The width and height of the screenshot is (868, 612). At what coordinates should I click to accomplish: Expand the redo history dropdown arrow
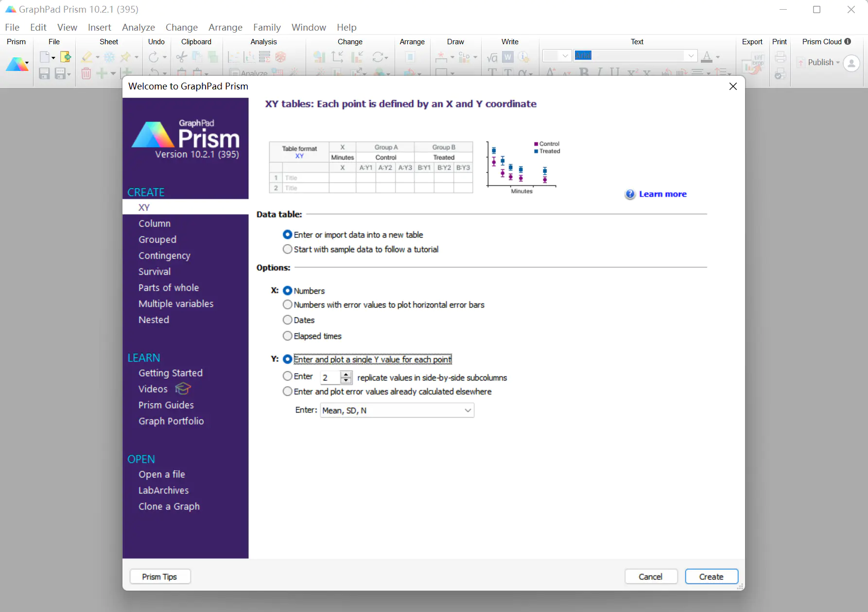click(x=165, y=57)
